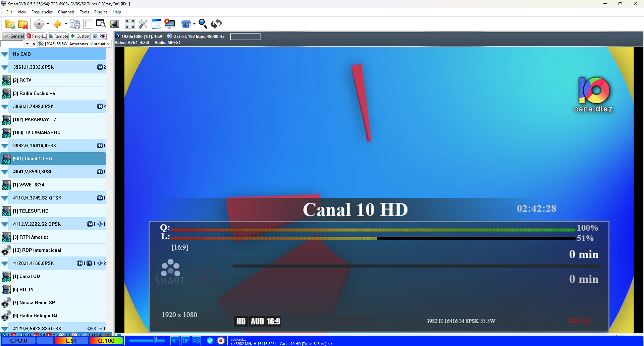Switch to the Custom tab

pos(80,36)
